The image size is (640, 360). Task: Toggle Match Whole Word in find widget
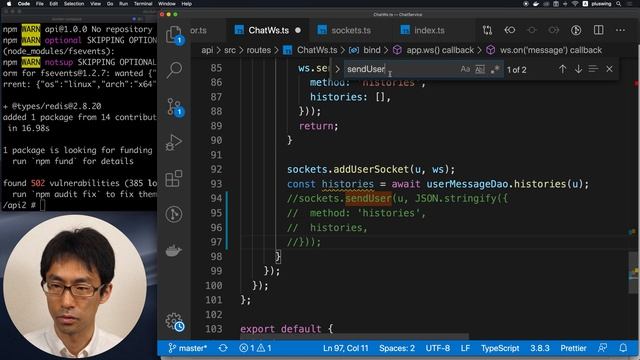tap(480, 69)
